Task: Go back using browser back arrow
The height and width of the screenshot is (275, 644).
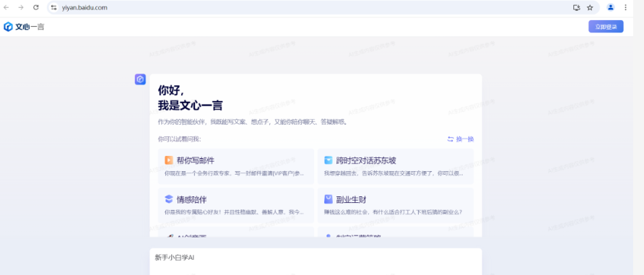Action: (x=6, y=7)
